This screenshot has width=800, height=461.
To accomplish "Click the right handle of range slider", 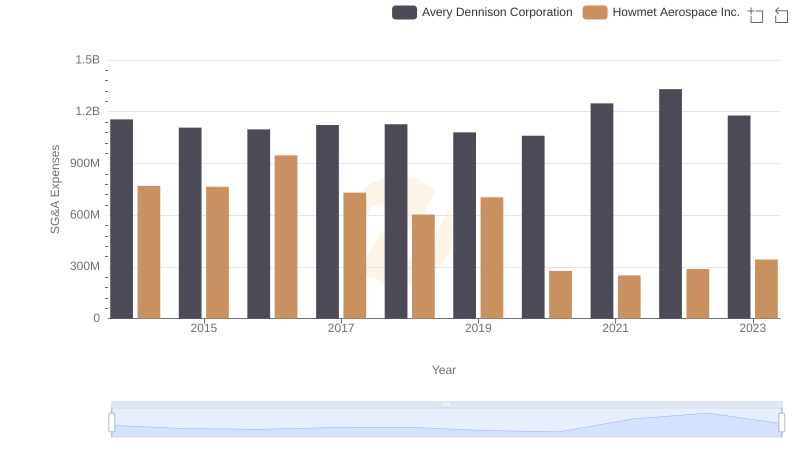I will click(781, 422).
